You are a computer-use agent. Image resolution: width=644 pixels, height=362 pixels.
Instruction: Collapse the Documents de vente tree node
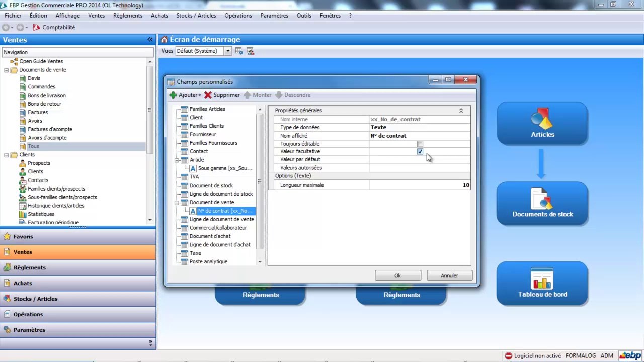7,70
